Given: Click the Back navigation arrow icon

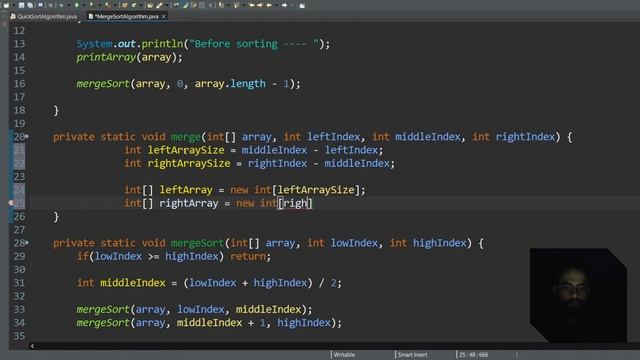Looking at the screenshot, I should coord(269,5).
